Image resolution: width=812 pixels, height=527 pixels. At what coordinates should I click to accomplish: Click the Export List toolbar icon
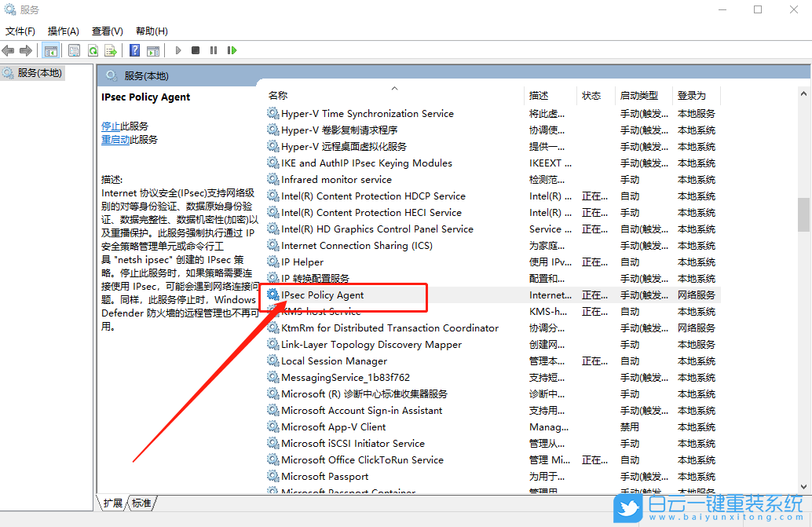111,50
